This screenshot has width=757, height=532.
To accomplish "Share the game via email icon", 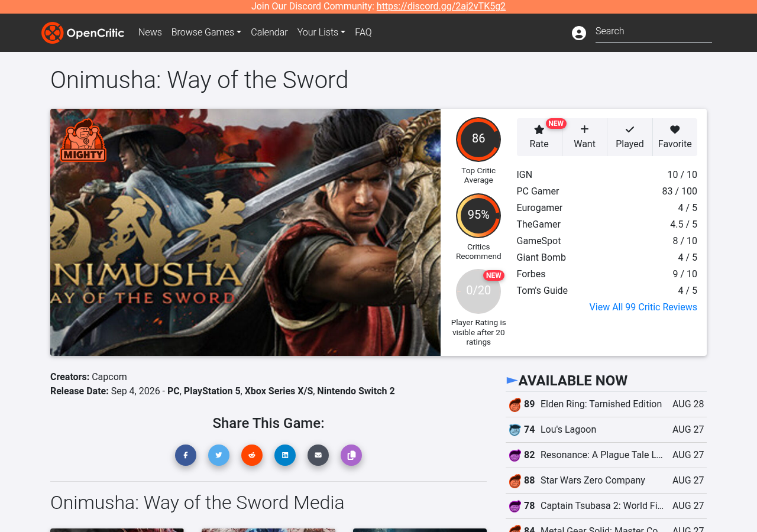I will point(318,455).
